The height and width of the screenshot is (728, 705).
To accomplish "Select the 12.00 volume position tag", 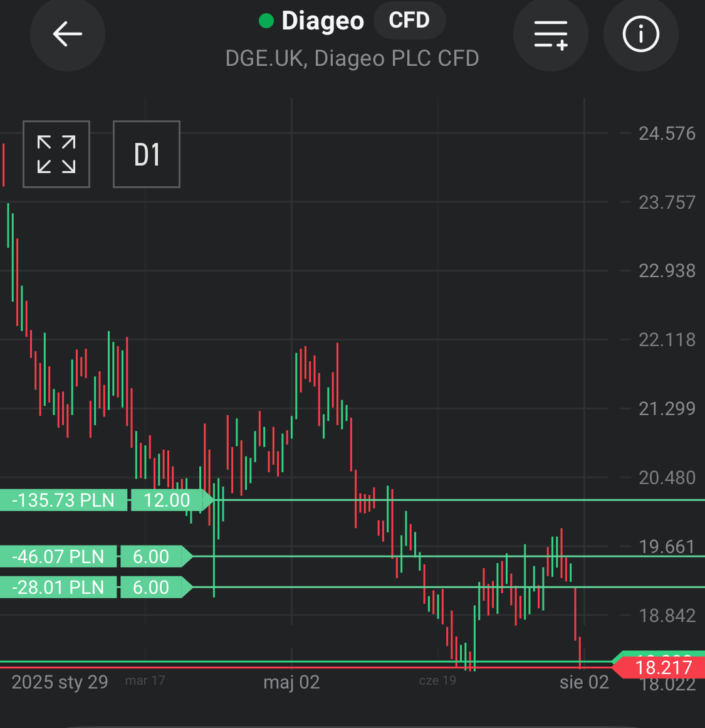I will coord(172,500).
